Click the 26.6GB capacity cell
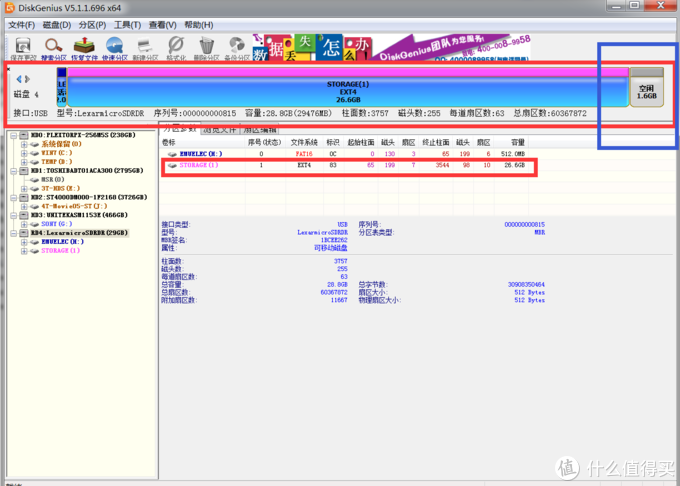 point(515,165)
